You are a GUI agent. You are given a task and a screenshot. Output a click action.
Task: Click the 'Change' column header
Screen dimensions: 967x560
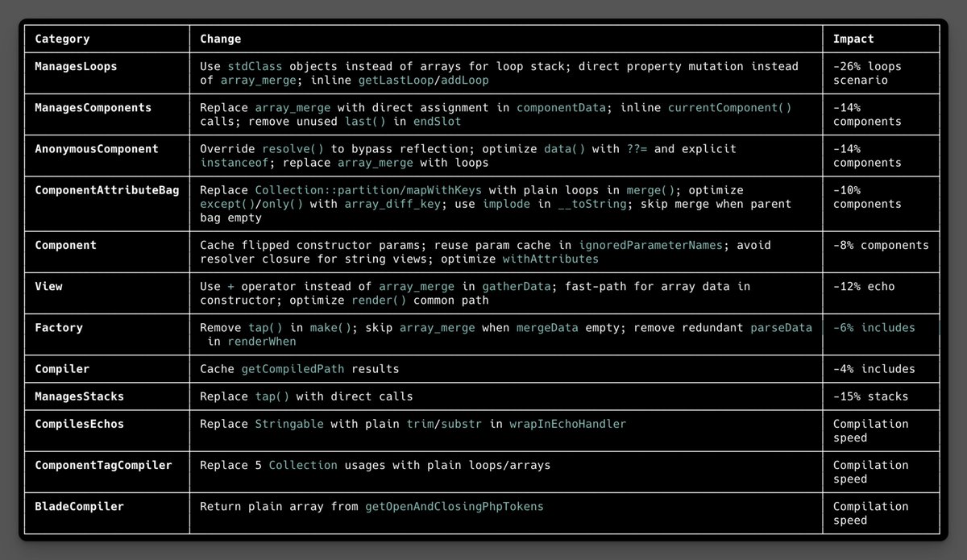click(x=220, y=39)
